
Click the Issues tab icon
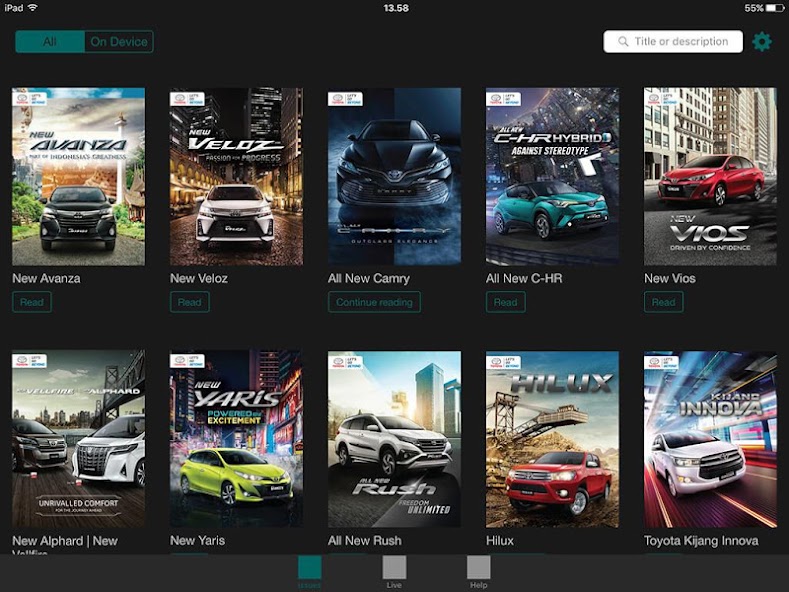pyautogui.click(x=310, y=569)
